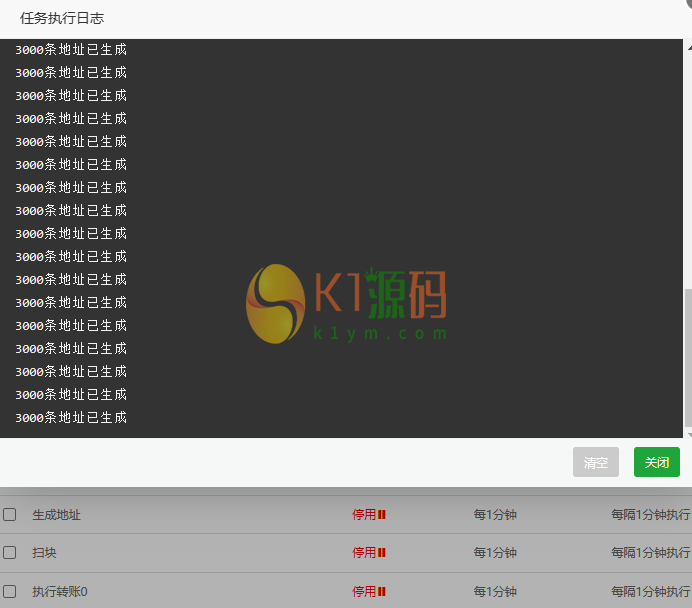This screenshot has width=692, height=608.
Task: Select the 执行转账0 task name
Action: coord(60,592)
